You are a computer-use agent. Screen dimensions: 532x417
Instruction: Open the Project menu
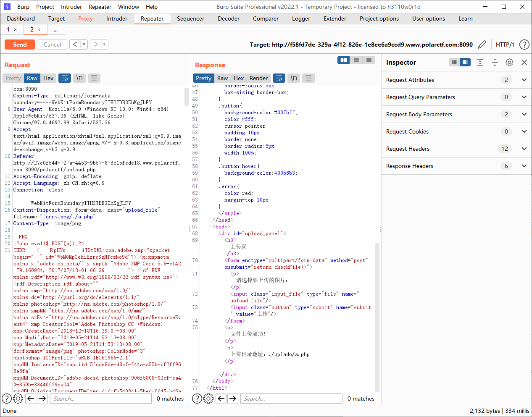pyautogui.click(x=45, y=7)
